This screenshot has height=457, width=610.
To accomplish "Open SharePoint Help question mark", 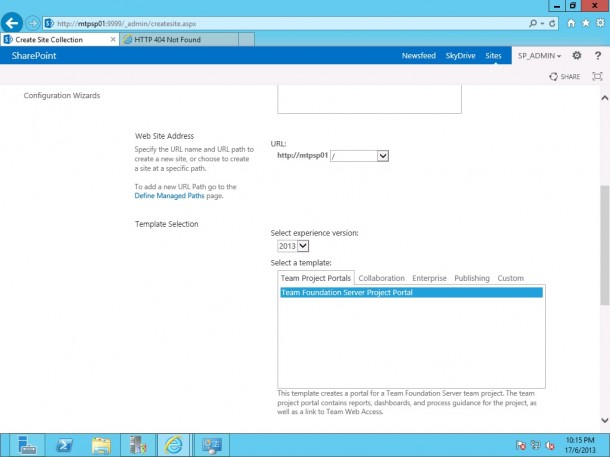I will 598,56.
